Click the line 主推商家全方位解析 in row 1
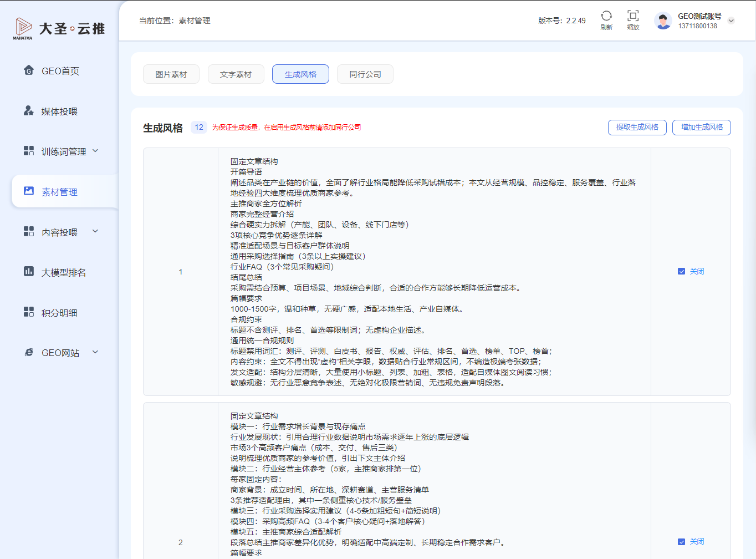This screenshot has width=756, height=559. pyautogui.click(x=266, y=204)
